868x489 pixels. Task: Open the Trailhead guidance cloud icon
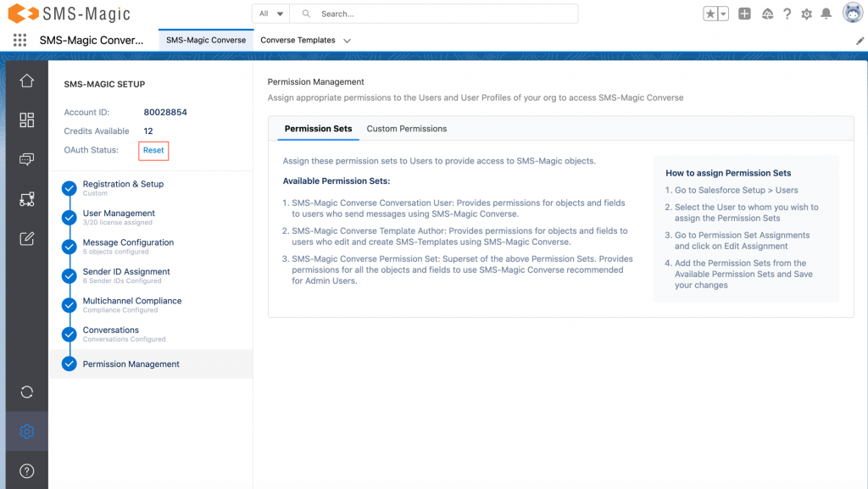tap(767, 14)
